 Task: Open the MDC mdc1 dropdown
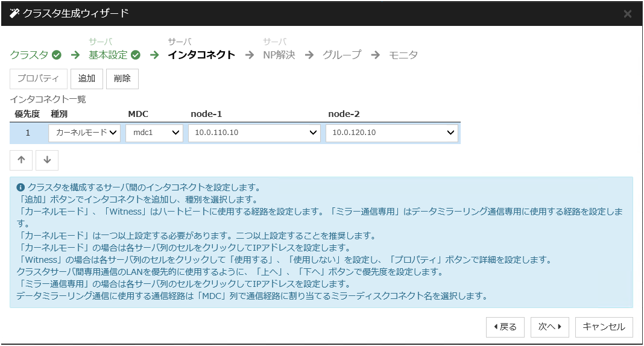pyautogui.click(x=154, y=133)
